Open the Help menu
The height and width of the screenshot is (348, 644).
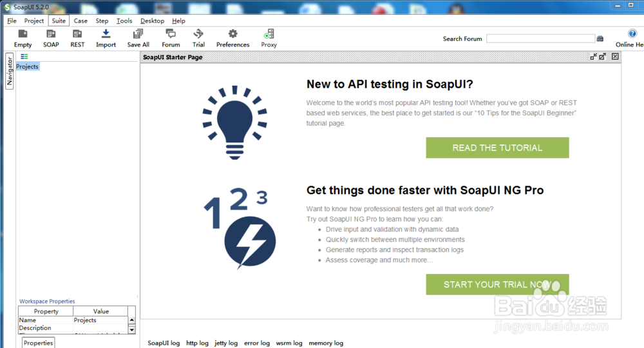(x=178, y=21)
